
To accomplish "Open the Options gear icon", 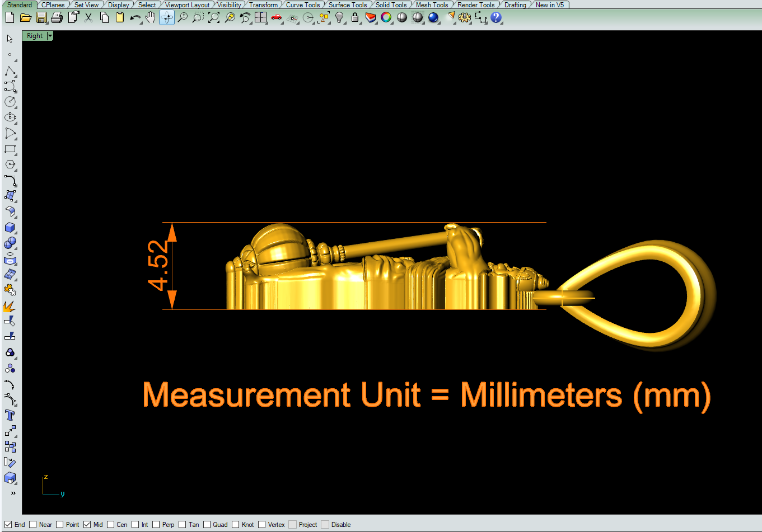I will click(464, 17).
